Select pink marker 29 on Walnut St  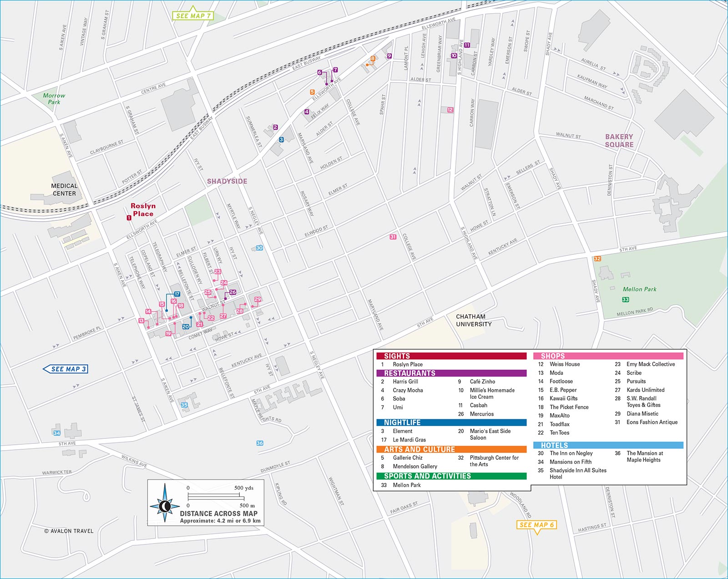click(258, 300)
